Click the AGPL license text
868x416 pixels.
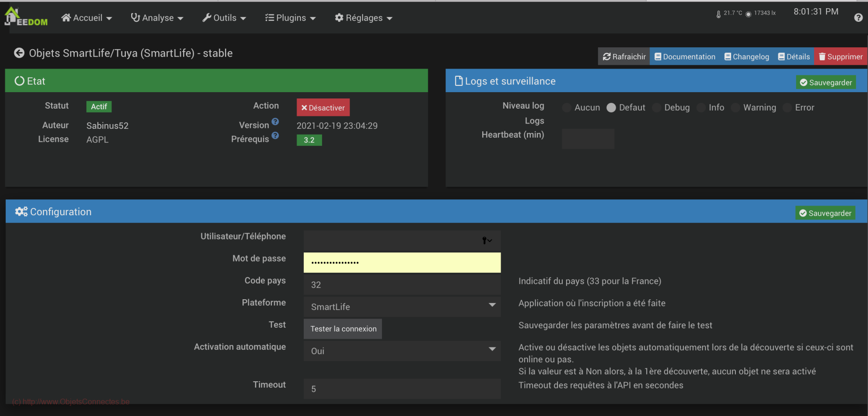point(97,139)
